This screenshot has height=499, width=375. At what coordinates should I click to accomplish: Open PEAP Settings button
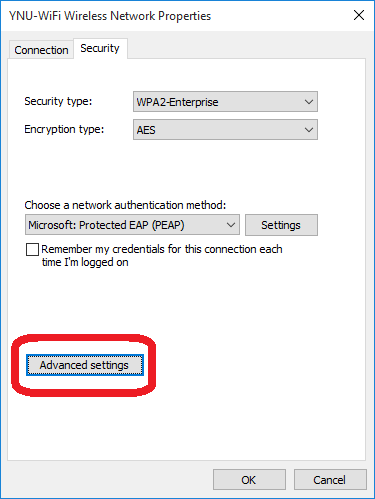coord(281,225)
